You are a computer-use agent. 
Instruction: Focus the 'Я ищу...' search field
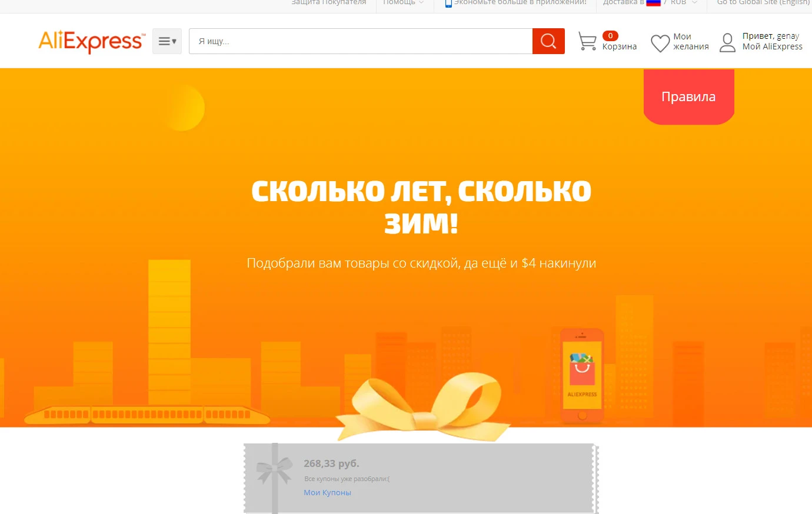coord(361,41)
